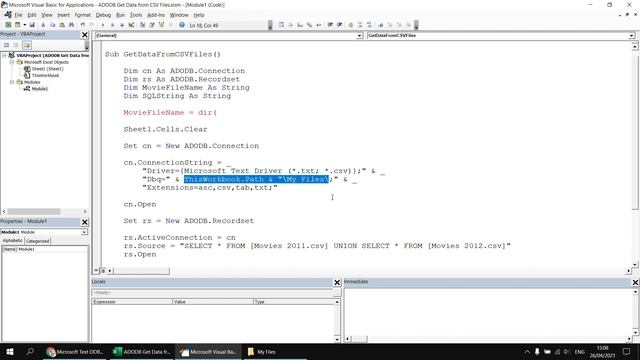Click the Undo arrow icon
The height and width of the screenshot is (360, 640).
82,25
